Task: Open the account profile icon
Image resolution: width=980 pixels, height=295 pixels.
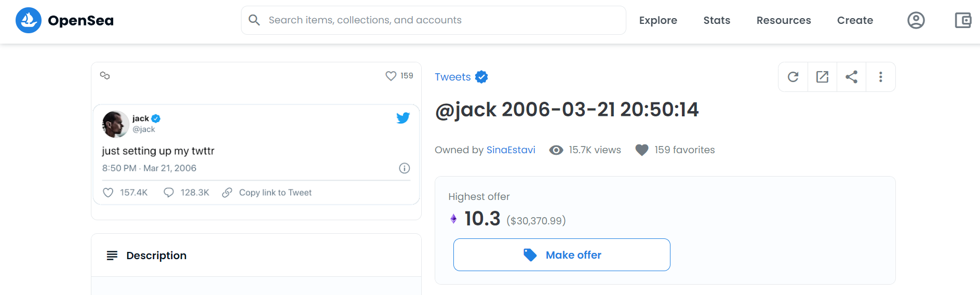Action: coord(916,20)
